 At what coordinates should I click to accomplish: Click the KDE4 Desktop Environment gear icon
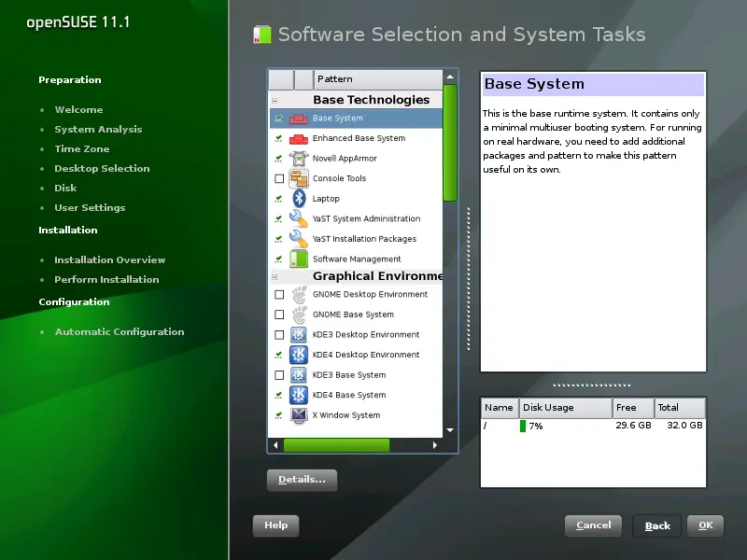click(300, 354)
